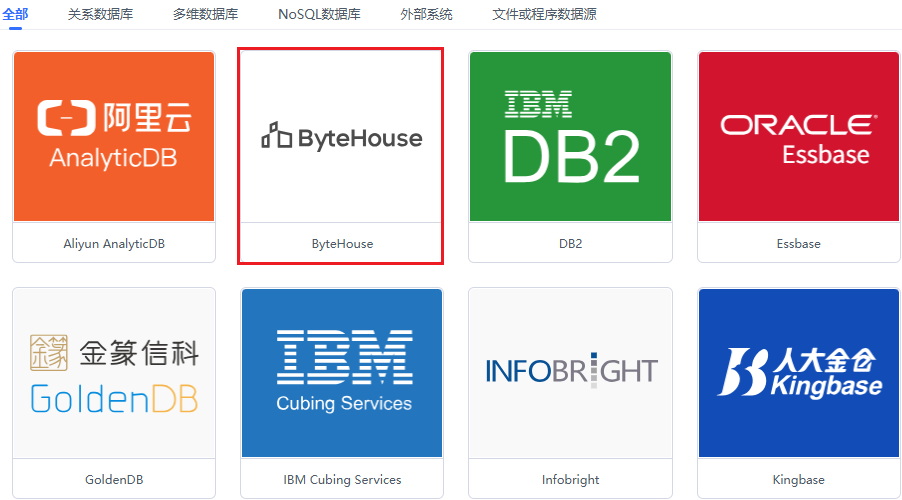Click the ByteHouse name under the logo
Viewport: 902px width, 500px height.
click(342, 244)
